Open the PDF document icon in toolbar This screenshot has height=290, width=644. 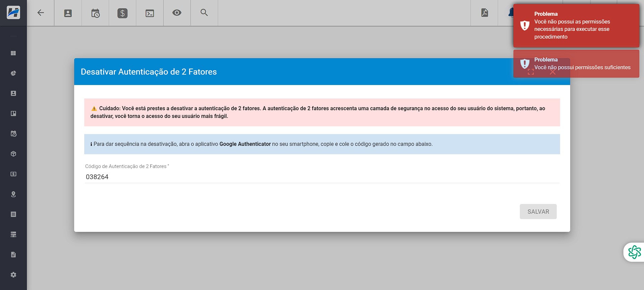pyautogui.click(x=485, y=13)
